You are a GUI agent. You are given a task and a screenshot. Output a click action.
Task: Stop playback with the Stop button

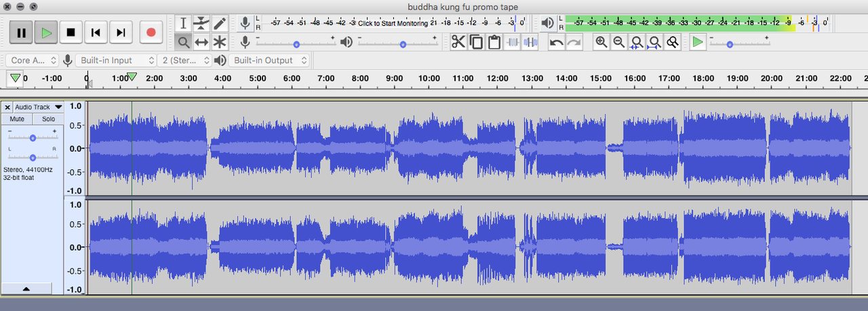coord(71,32)
